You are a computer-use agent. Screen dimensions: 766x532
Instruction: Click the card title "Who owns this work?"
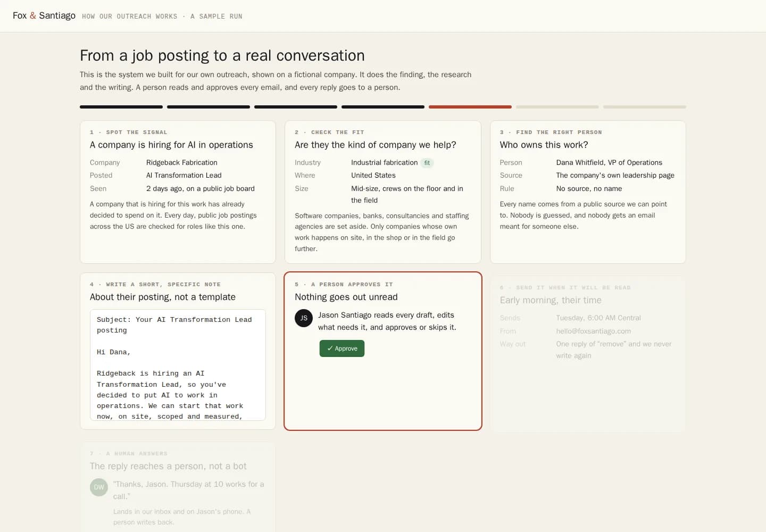(x=544, y=145)
